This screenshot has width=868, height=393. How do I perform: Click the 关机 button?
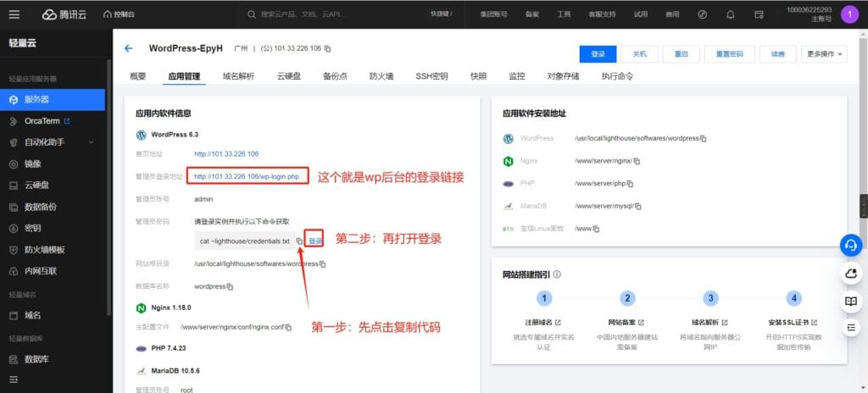point(639,54)
